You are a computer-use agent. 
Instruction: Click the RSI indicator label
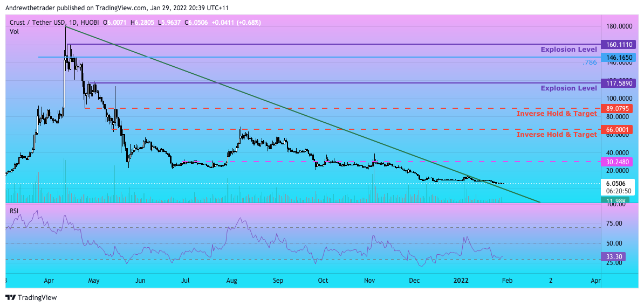coord(15,211)
